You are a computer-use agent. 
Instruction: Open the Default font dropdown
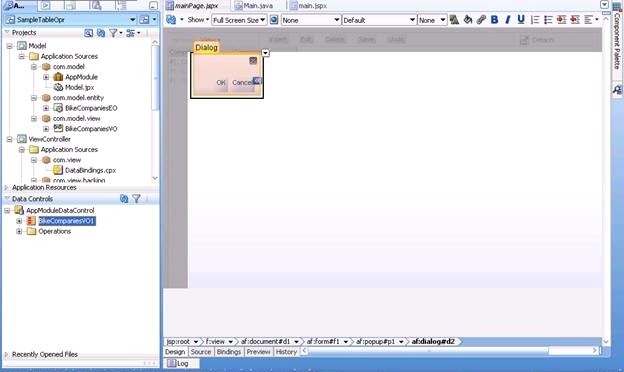coord(379,20)
